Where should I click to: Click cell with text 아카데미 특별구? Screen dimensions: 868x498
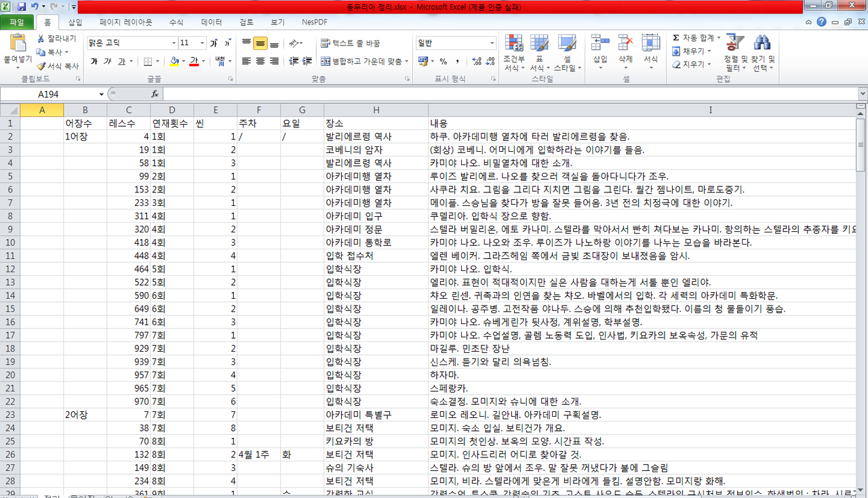pyautogui.click(x=376, y=415)
